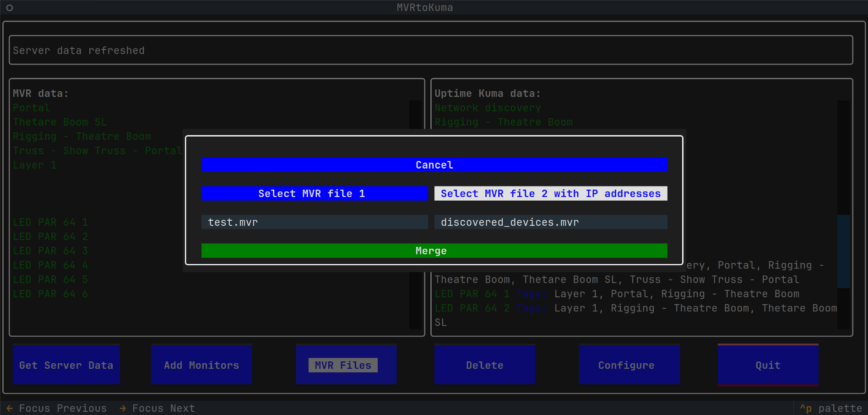
Task: Click the Cancel button in the dialog
Action: (434, 165)
